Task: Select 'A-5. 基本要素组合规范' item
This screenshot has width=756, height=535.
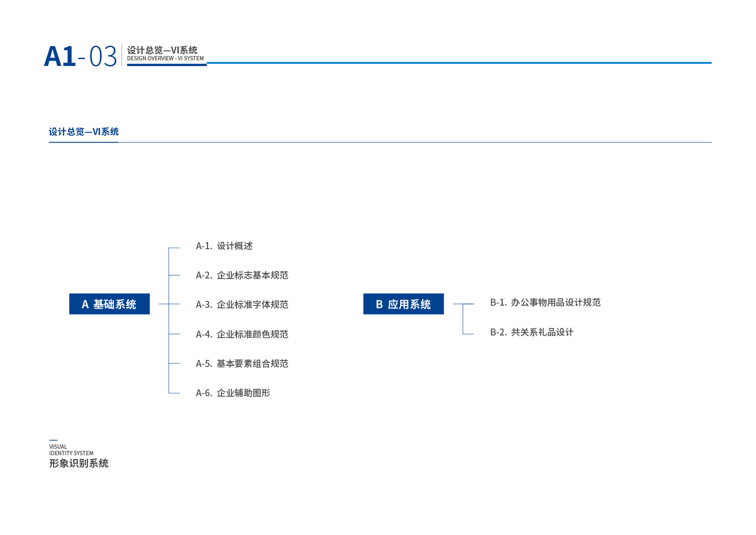Action: [242, 363]
